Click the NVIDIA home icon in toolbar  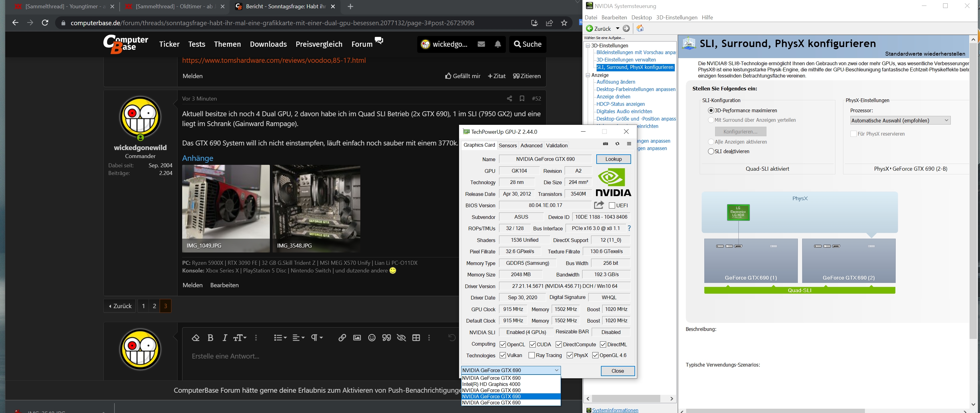(x=640, y=29)
